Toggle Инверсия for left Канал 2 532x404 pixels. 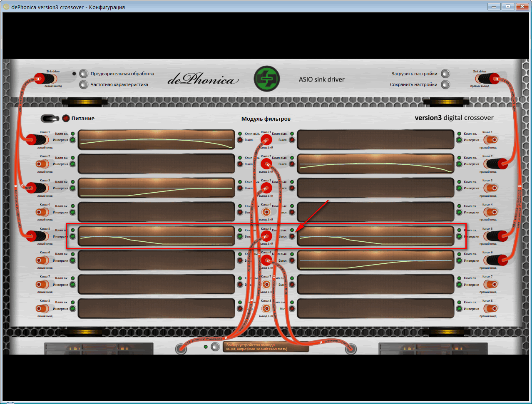click(x=73, y=164)
